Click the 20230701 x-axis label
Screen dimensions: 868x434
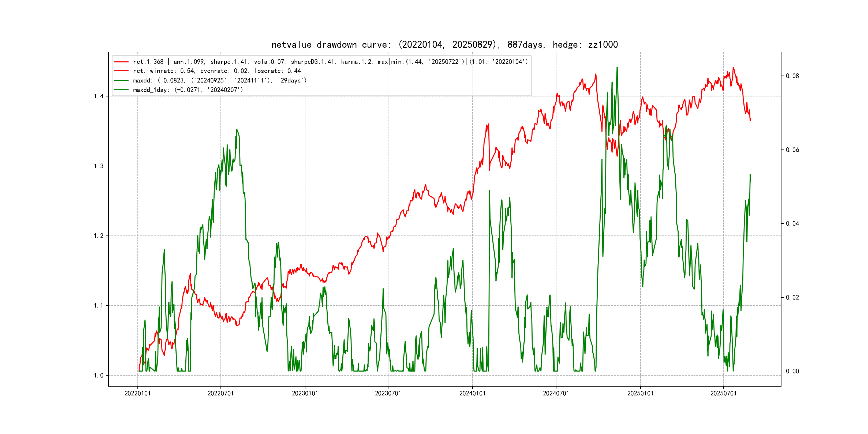pos(388,393)
